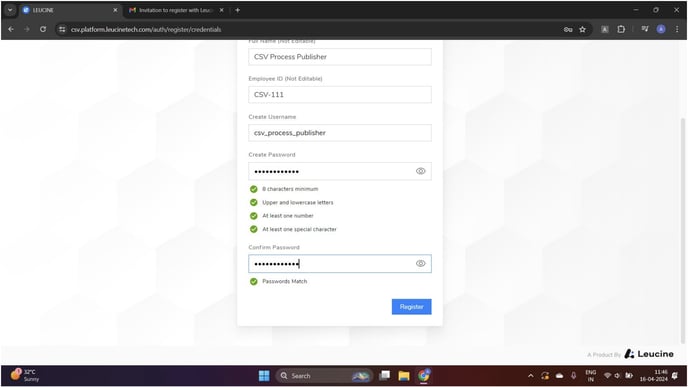Click the taskbar Search box
This screenshot has width=688, height=387.
click(325, 376)
